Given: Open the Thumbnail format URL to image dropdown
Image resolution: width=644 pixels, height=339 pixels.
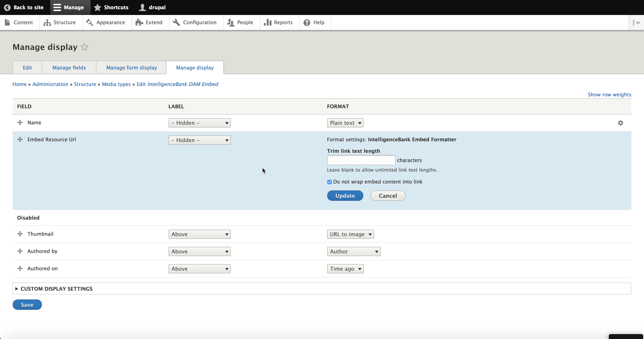Looking at the screenshot, I should coord(350,234).
